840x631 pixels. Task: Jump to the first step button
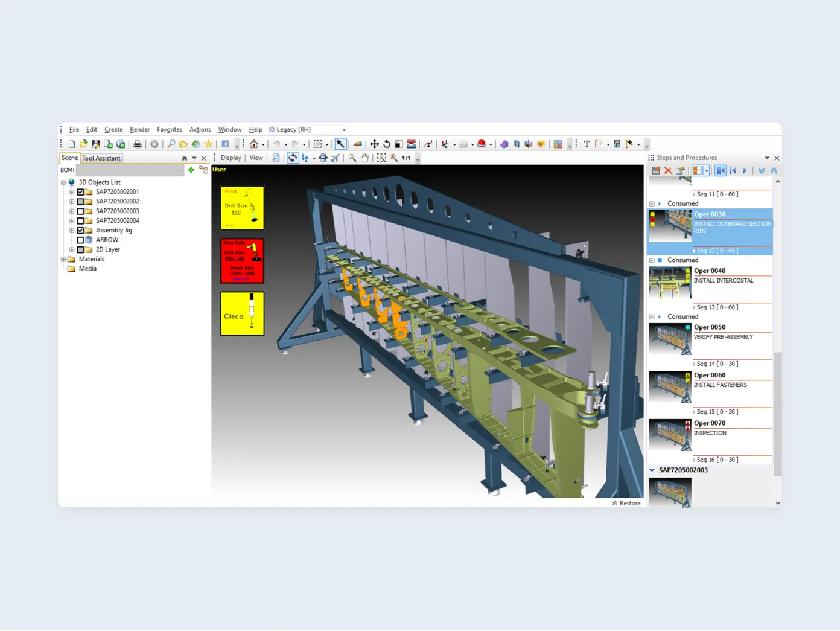point(721,171)
